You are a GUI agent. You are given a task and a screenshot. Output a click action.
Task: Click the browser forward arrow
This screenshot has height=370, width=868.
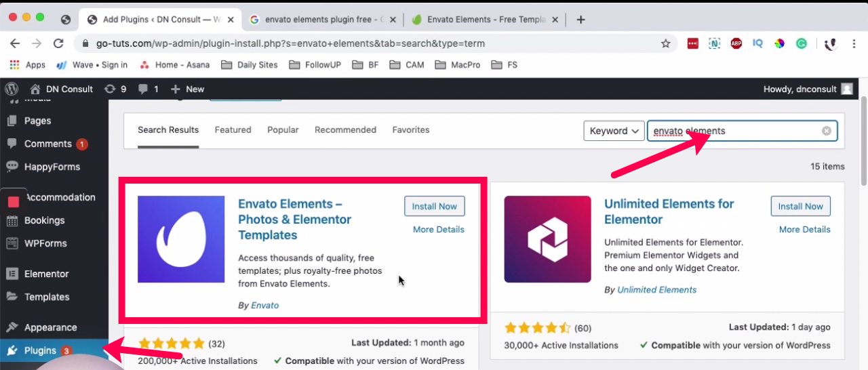[x=37, y=43]
